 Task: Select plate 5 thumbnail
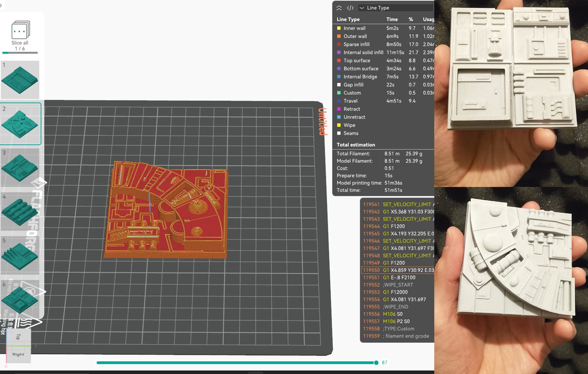point(20,256)
